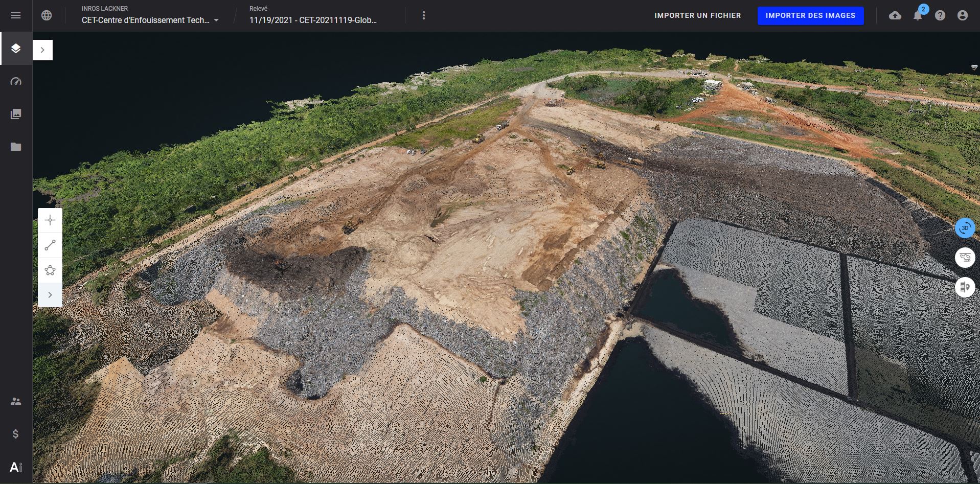Select the line measurement tool
Image resolution: width=980 pixels, height=484 pixels.
(x=50, y=245)
